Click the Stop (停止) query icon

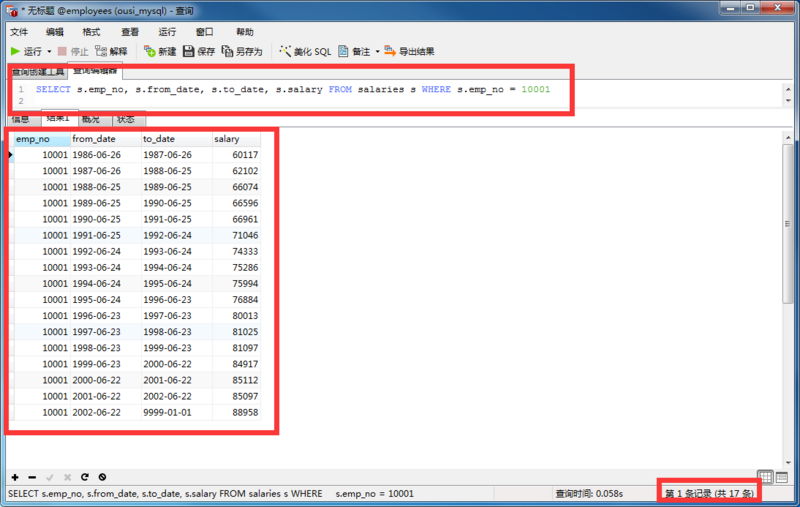pyautogui.click(x=63, y=51)
